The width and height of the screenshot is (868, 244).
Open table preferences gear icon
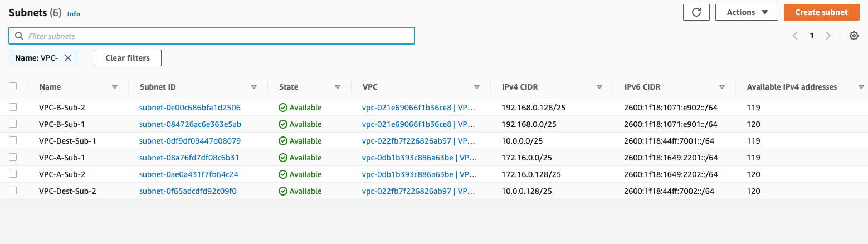pos(854,36)
